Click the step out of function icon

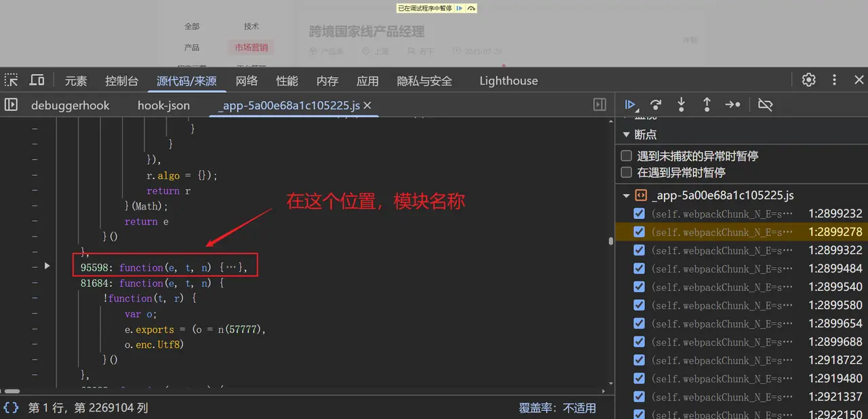[x=707, y=104]
